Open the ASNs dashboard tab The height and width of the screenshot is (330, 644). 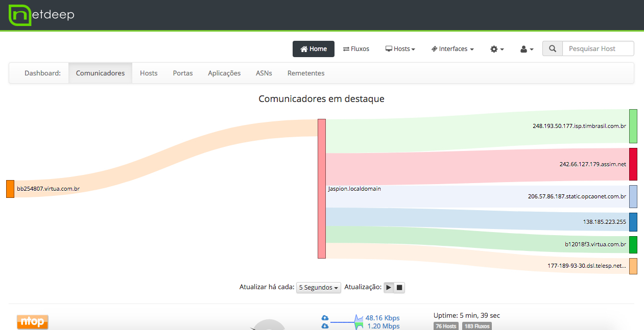pyautogui.click(x=264, y=73)
